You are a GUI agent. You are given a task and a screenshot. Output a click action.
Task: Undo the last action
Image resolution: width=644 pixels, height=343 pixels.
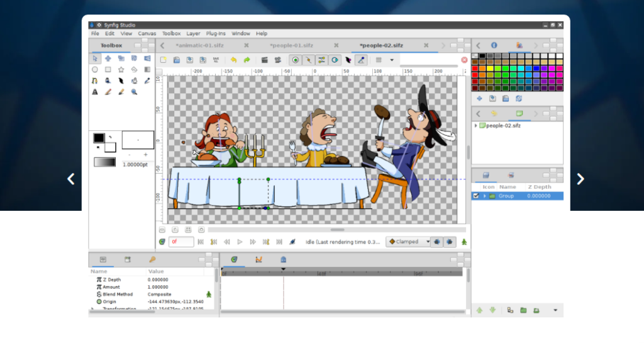coord(234,60)
